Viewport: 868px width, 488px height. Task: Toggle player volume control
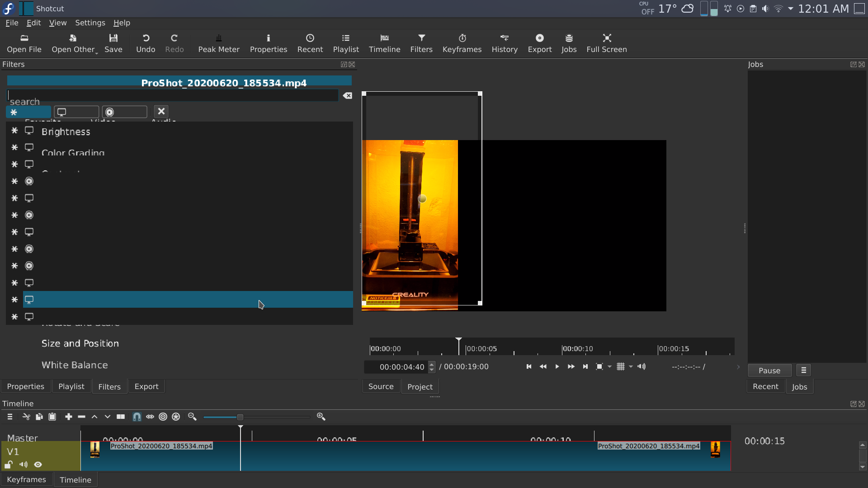[x=642, y=366]
